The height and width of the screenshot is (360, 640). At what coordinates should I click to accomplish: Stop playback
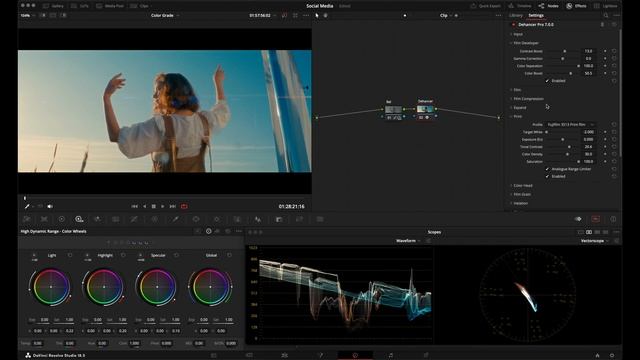point(153,207)
